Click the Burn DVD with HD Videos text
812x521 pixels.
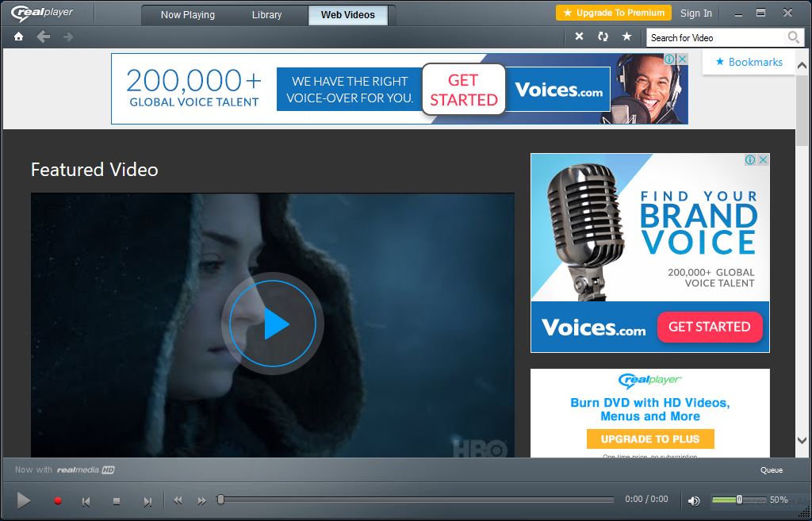point(650,409)
